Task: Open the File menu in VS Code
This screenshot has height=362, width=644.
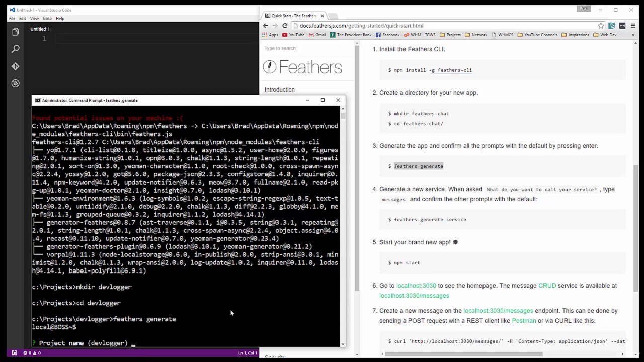Action: tap(12, 18)
